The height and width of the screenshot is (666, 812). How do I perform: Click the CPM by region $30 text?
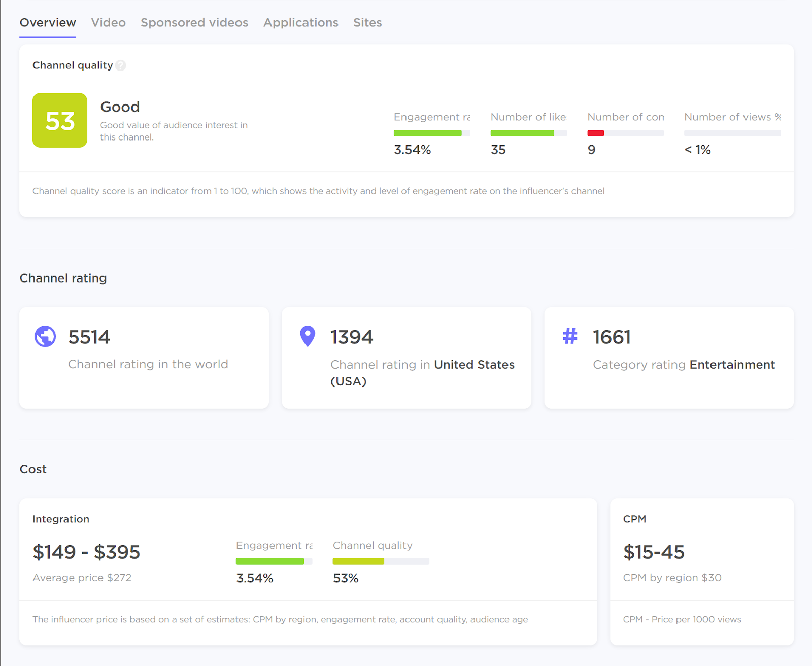click(x=672, y=577)
